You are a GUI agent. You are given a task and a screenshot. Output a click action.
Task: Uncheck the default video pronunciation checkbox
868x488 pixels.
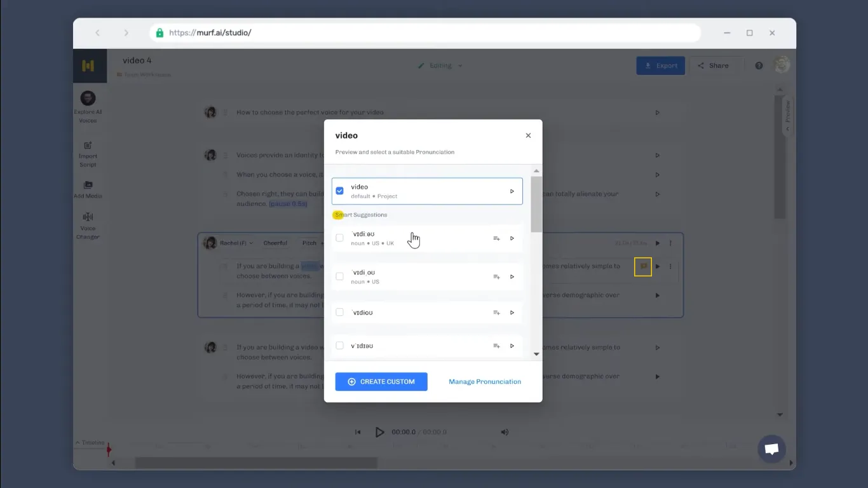click(339, 191)
